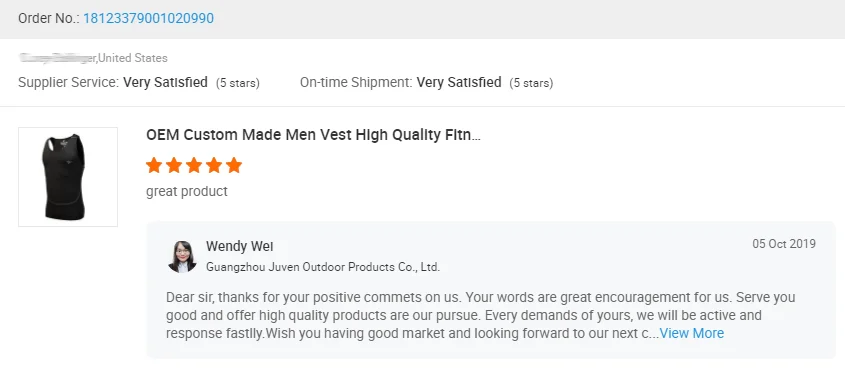Click the 'great product' review text
Screen dimensions: 845x375
(187, 191)
